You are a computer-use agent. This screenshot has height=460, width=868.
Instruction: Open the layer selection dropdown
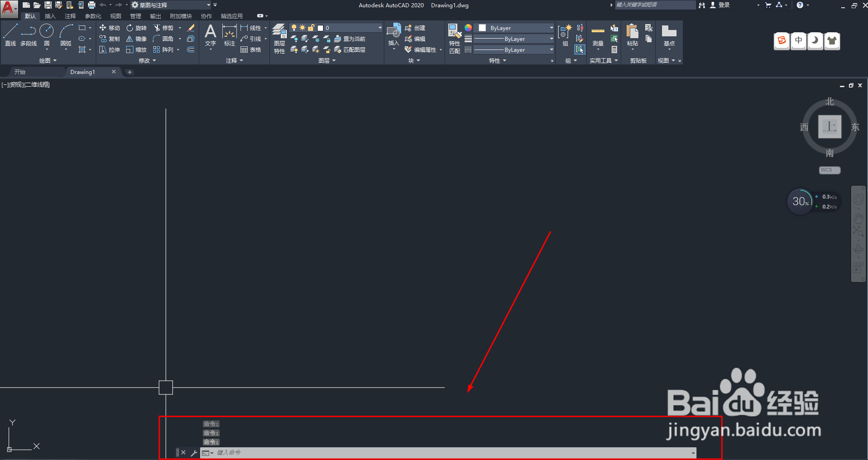point(336,28)
